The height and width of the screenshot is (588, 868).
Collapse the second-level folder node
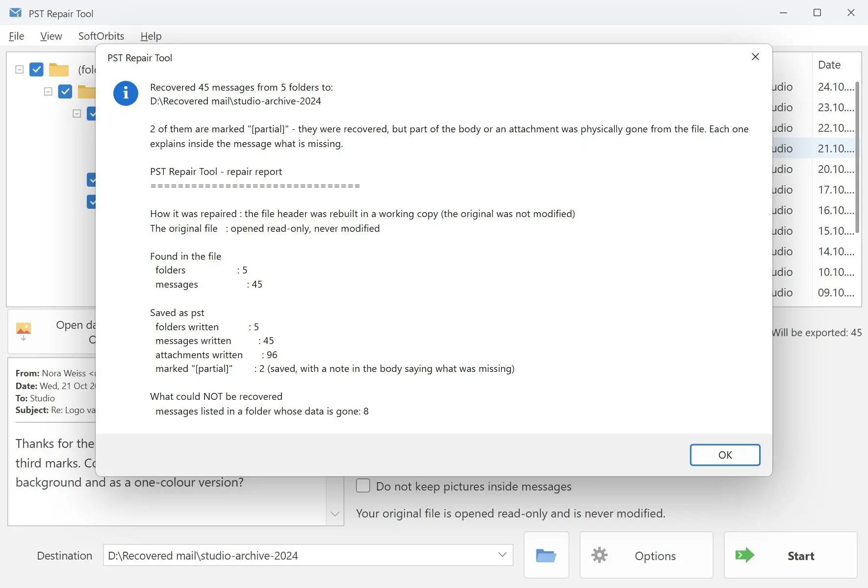pyautogui.click(x=48, y=92)
